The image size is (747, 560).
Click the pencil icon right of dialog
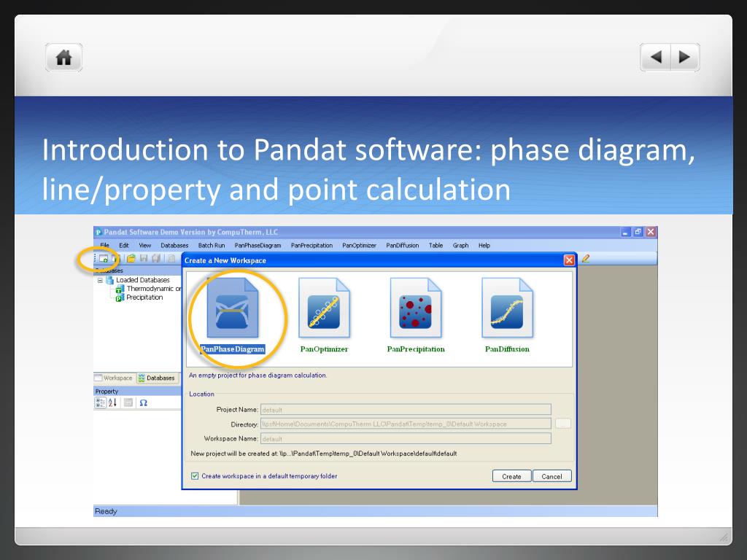[x=586, y=258]
